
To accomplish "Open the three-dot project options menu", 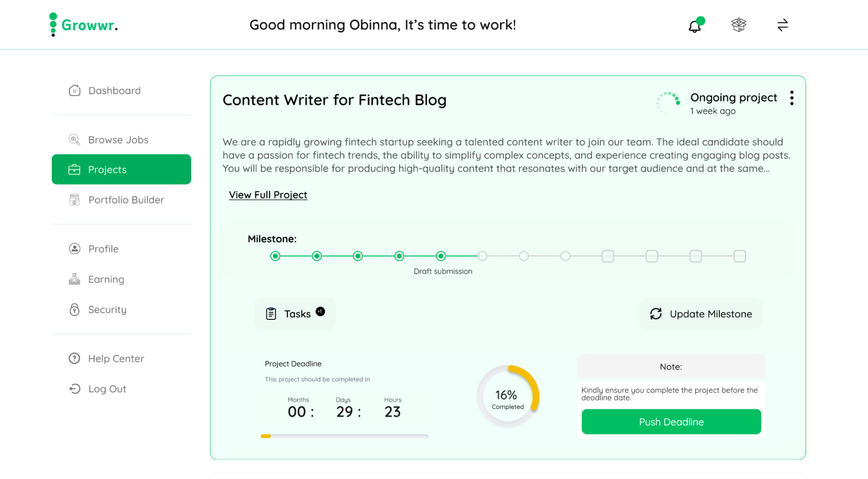I will click(792, 98).
